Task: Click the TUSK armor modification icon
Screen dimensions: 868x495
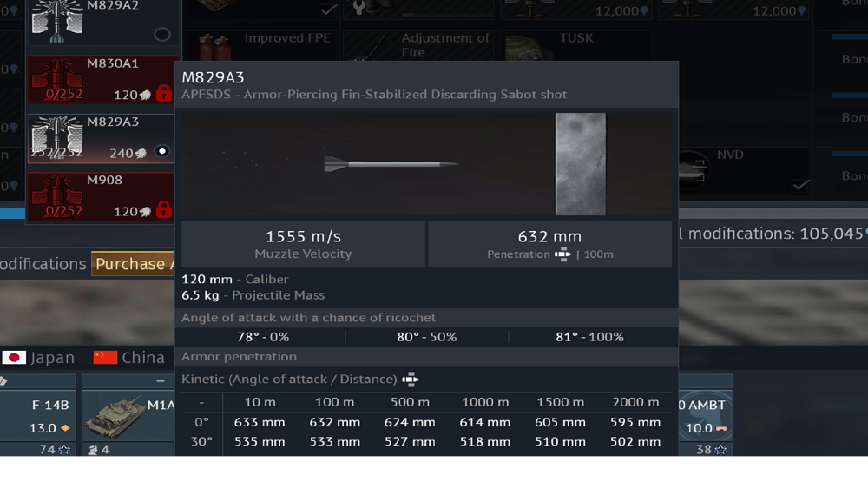Action: coord(530,48)
